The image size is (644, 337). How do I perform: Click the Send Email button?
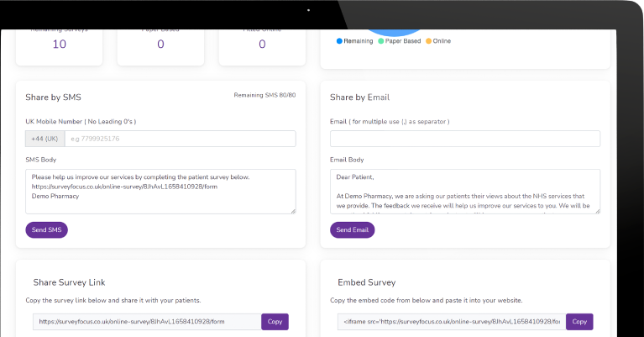(352, 229)
